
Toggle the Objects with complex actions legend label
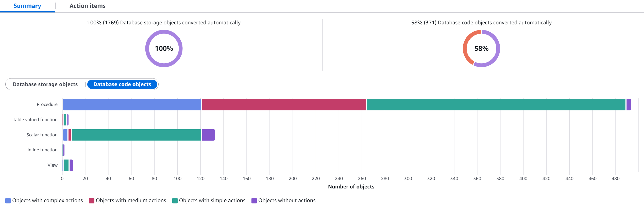tap(47, 200)
